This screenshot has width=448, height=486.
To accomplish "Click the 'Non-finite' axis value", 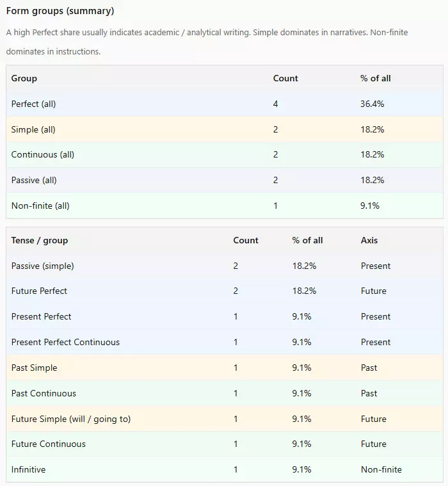I will [x=381, y=469].
